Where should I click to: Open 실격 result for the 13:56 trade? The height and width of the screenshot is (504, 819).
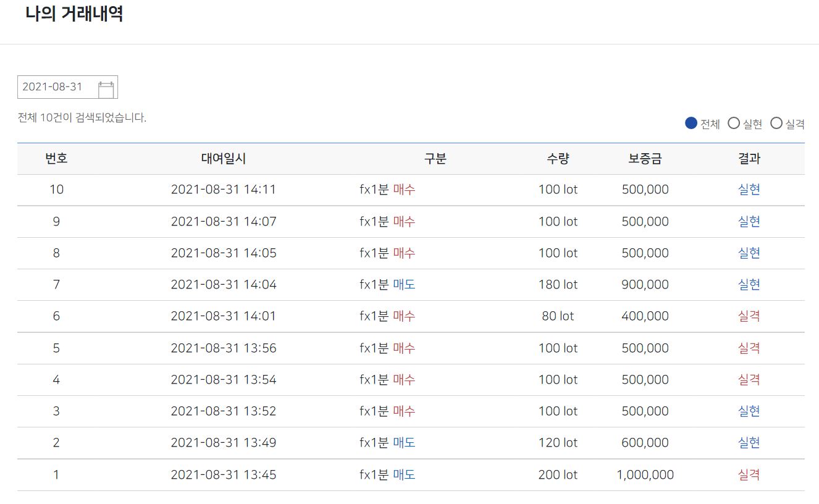[x=749, y=348]
